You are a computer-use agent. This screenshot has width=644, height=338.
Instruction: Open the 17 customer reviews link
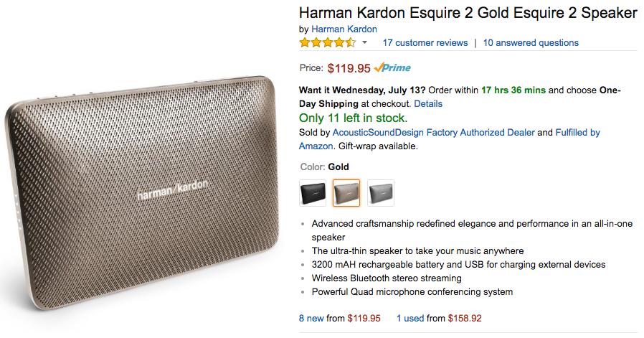pyautogui.click(x=425, y=43)
